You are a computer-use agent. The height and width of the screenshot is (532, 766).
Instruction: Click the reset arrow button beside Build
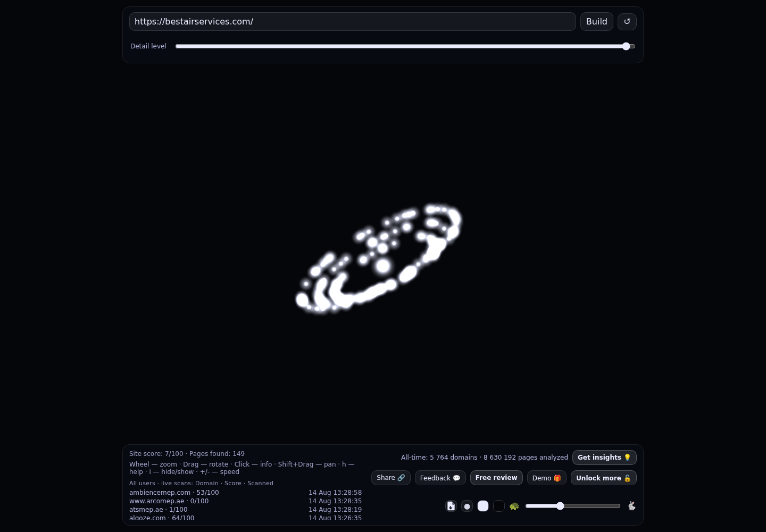point(627,22)
